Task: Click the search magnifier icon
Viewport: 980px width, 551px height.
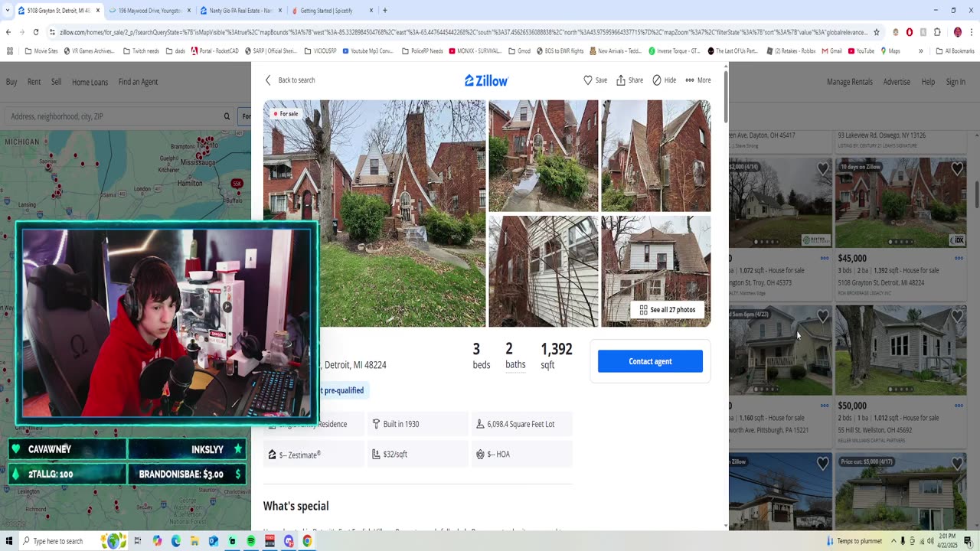Action: (x=227, y=116)
